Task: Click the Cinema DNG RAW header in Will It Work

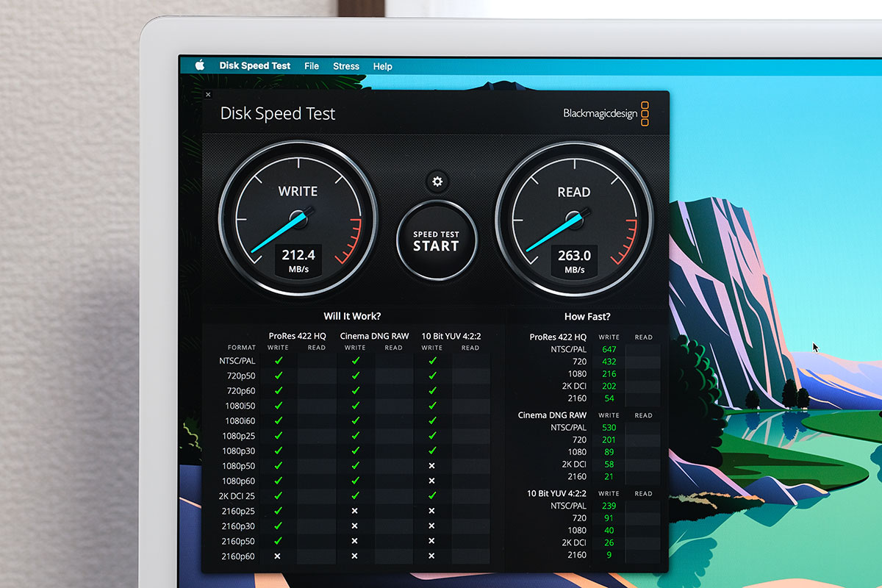Action: click(x=374, y=336)
